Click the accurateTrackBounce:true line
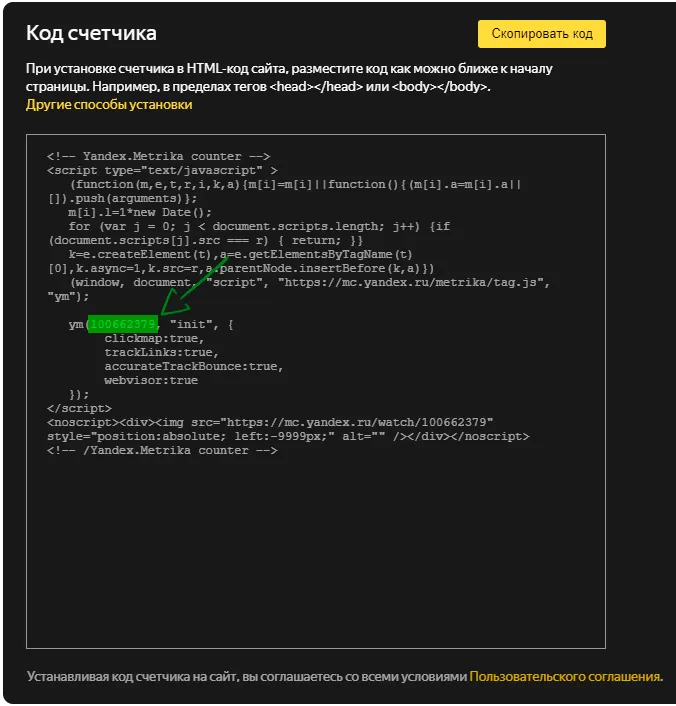The image size is (676, 706). pos(194,366)
